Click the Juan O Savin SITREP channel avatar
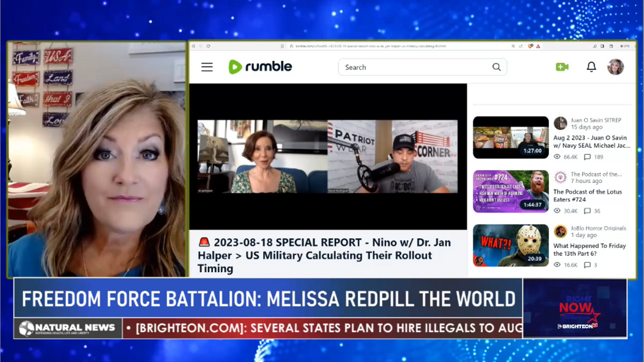This screenshot has height=362, width=644. (560, 123)
